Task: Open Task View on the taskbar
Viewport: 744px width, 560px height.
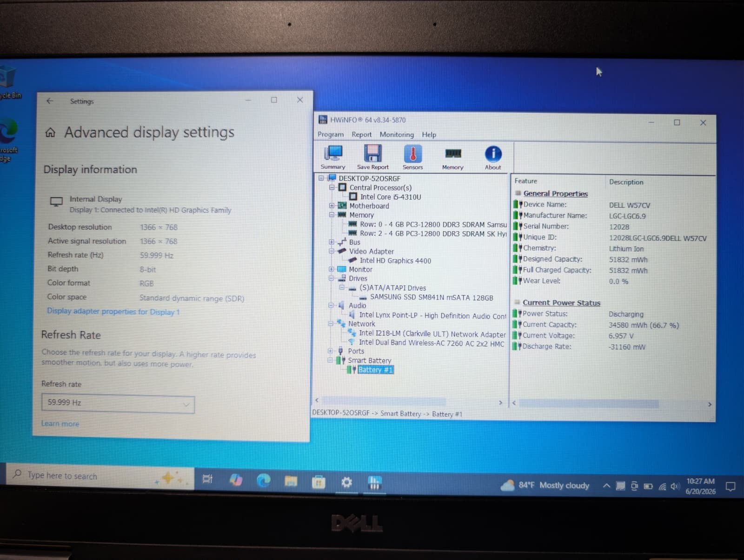Action: point(207,479)
